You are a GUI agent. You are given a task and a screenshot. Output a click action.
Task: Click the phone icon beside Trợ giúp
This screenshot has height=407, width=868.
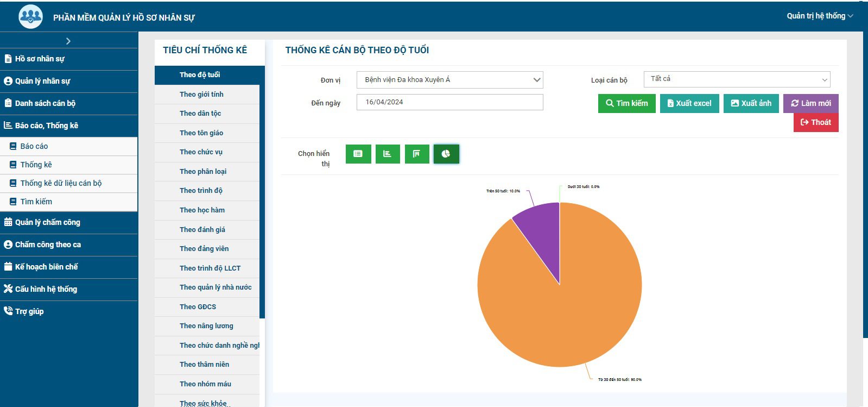[x=8, y=311]
